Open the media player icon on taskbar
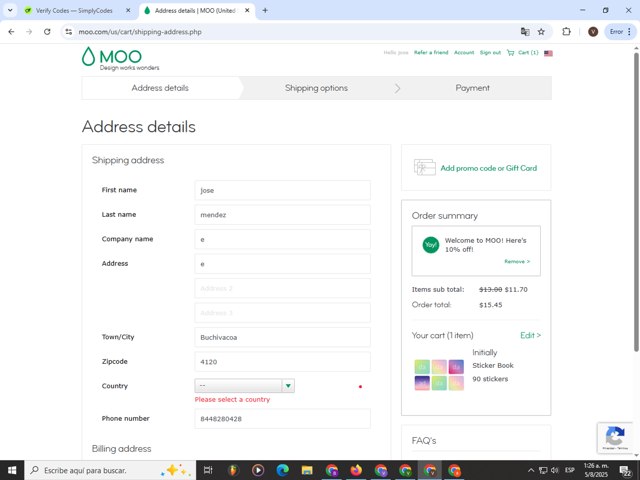This screenshot has width=640, height=480. [258, 470]
